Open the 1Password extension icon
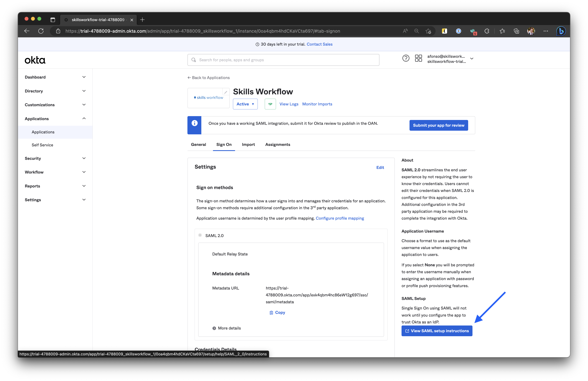The image size is (588, 381). click(x=459, y=31)
